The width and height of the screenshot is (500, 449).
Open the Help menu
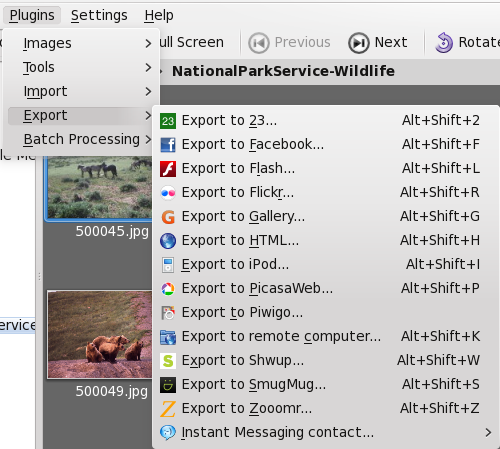click(x=159, y=15)
